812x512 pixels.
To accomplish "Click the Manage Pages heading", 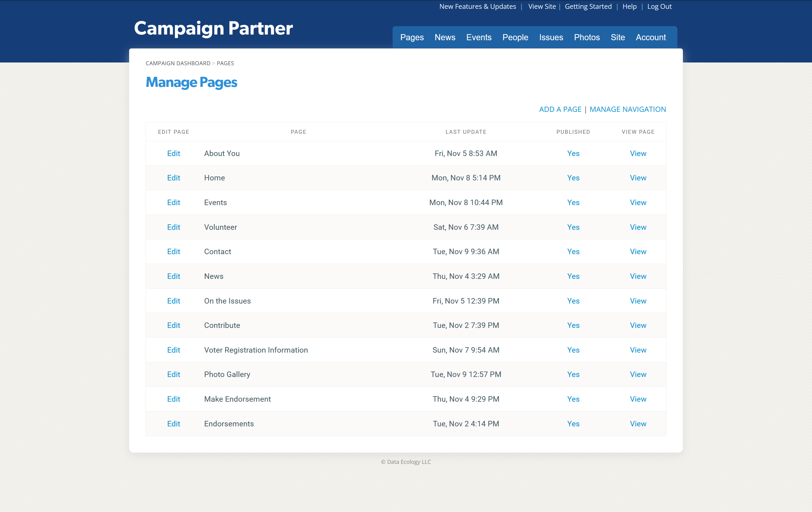I will click(191, 83).
